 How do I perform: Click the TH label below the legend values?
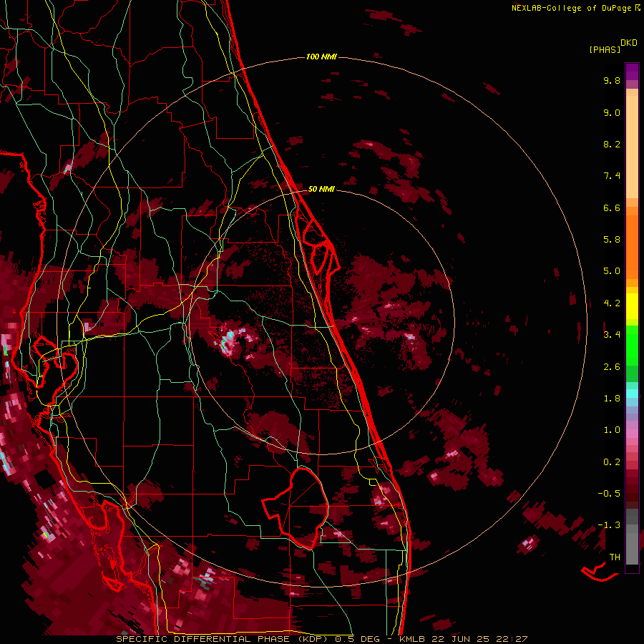[615, 557]
